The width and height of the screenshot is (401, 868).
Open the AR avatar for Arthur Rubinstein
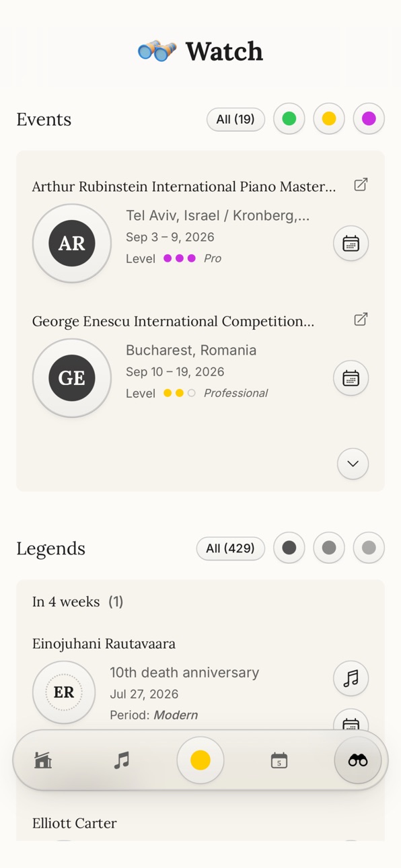tap(72, 244)
